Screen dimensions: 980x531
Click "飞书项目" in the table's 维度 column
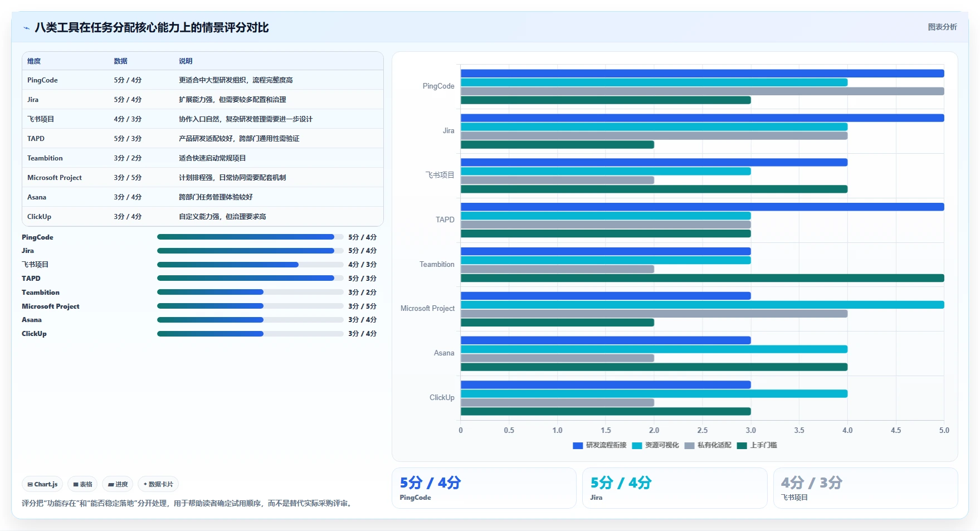(41, 119)
